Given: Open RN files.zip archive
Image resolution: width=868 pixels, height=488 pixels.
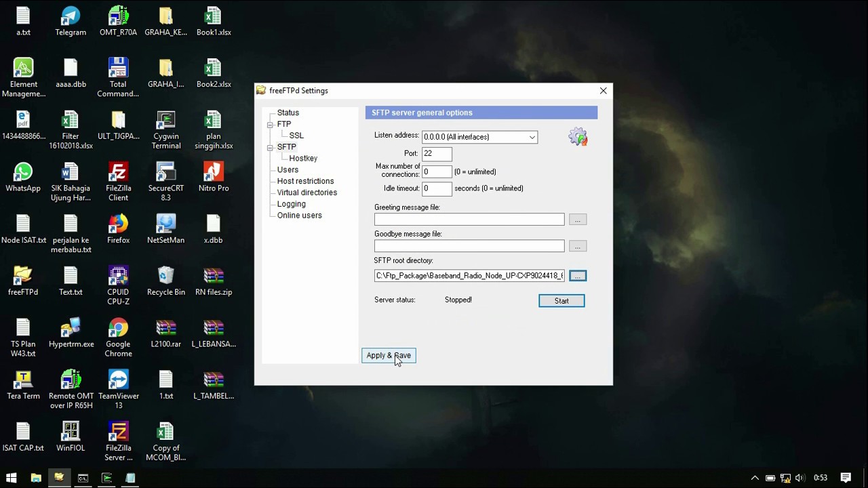Looking at the screenshot, I should click(214, 281).
